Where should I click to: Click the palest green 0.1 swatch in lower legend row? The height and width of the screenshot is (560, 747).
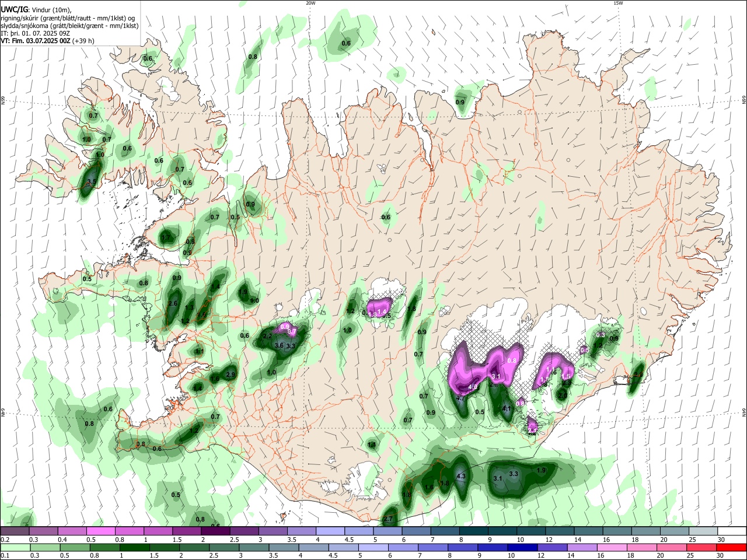coord(15,547)
